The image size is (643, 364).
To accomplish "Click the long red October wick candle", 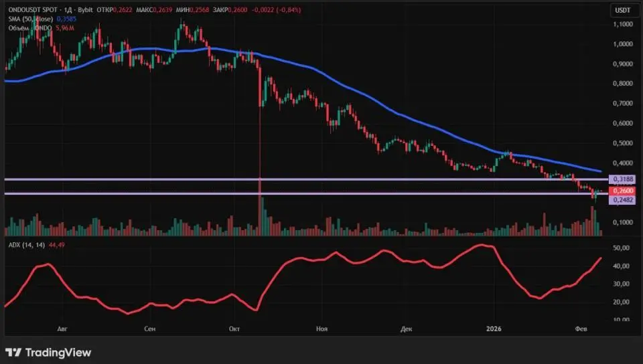I will click(x=259, y=147).
